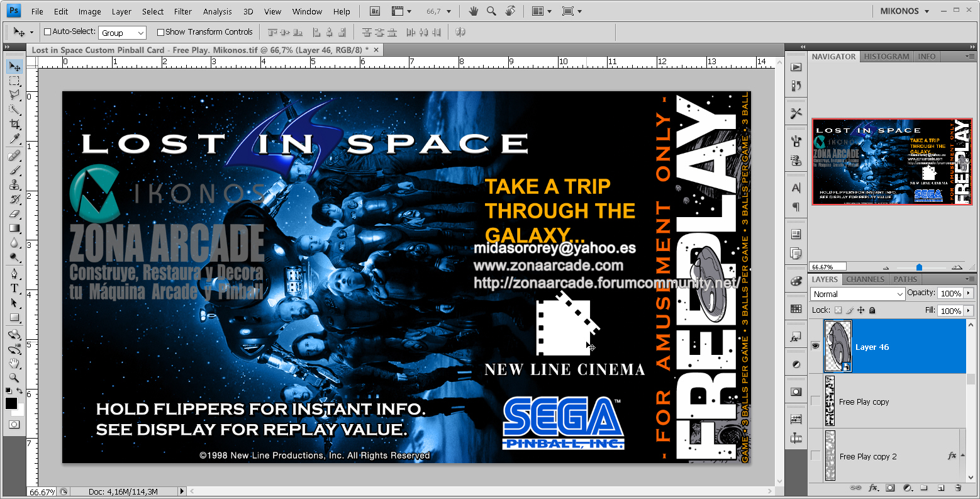Open the MIKONOS workspace dropdown
The height and width of the screenshot is (499, 980).
(x=905, y=11)
